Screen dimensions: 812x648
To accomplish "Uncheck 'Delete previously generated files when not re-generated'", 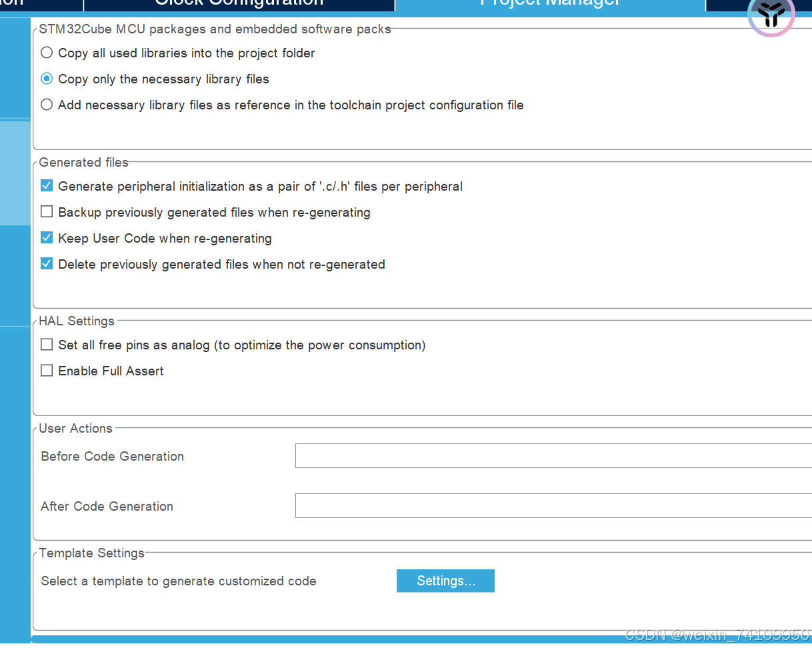I will 47,264.
